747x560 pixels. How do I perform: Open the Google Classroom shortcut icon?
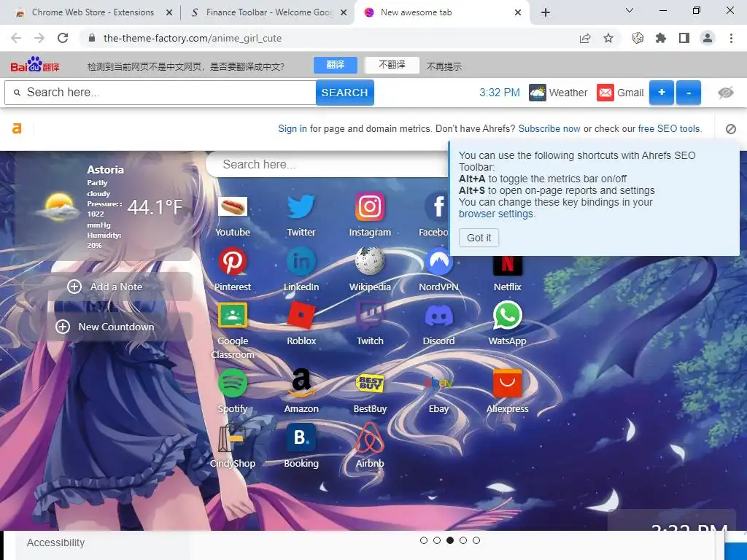233,315
